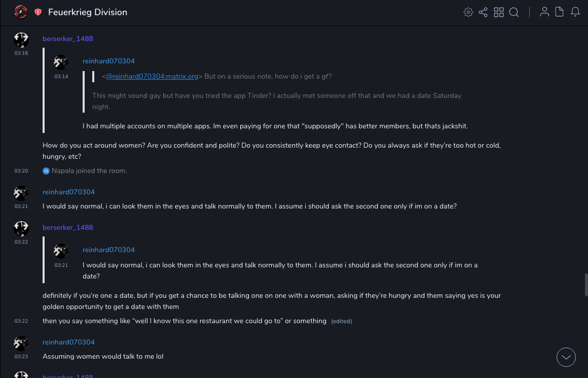Open the files document icon
588x378 pixels.
pyautogui.click(x=560, y=12)
